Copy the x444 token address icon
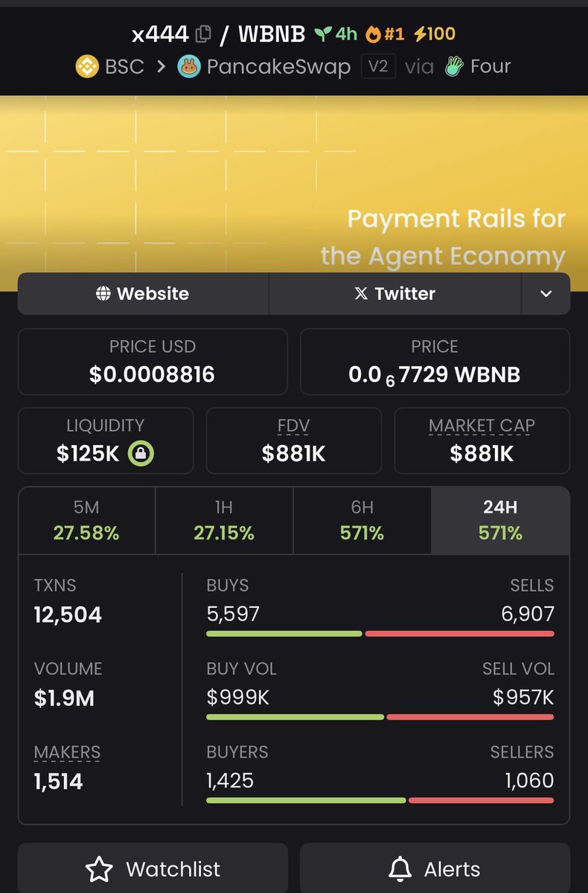 [x=203, y=34]
